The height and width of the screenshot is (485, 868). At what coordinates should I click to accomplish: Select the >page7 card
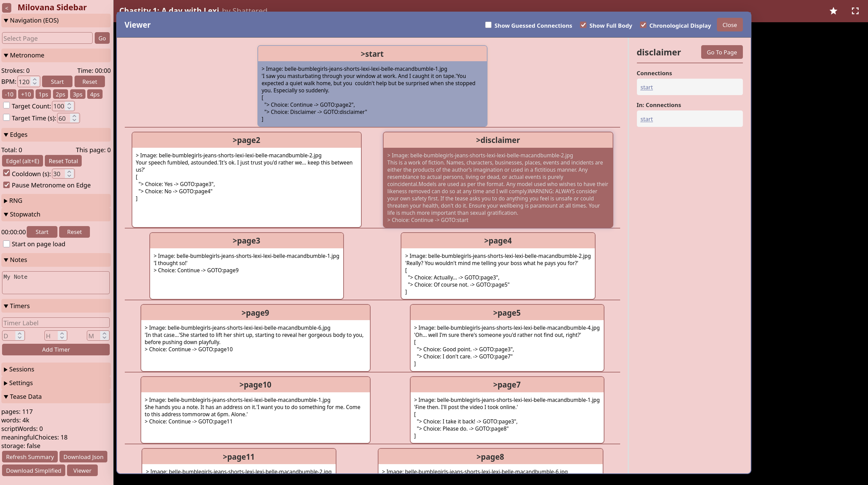[x=507, y=410]
